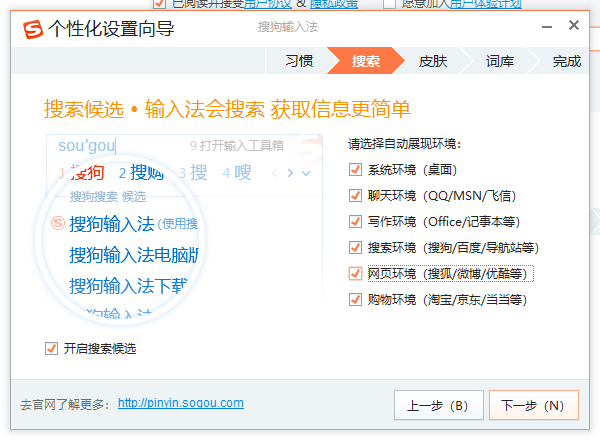Expand candidate list down chevron in preview
The width and height of the screenshot is (600, 440).
(306, 173)
